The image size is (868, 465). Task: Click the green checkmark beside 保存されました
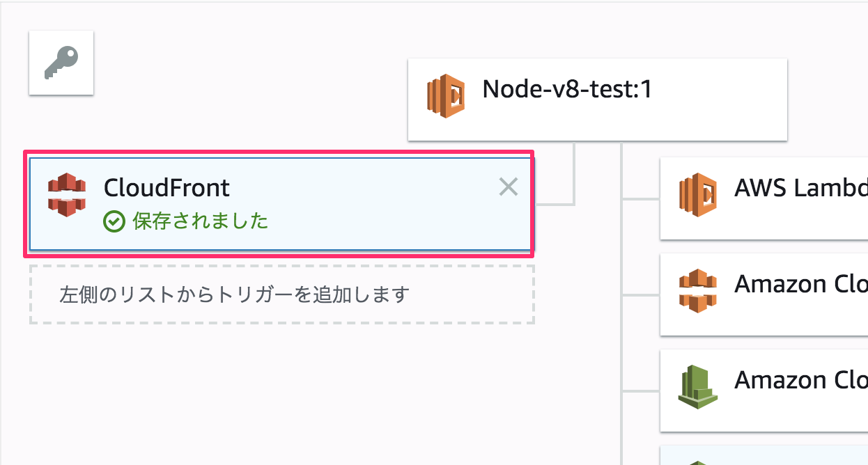[114, 222]
